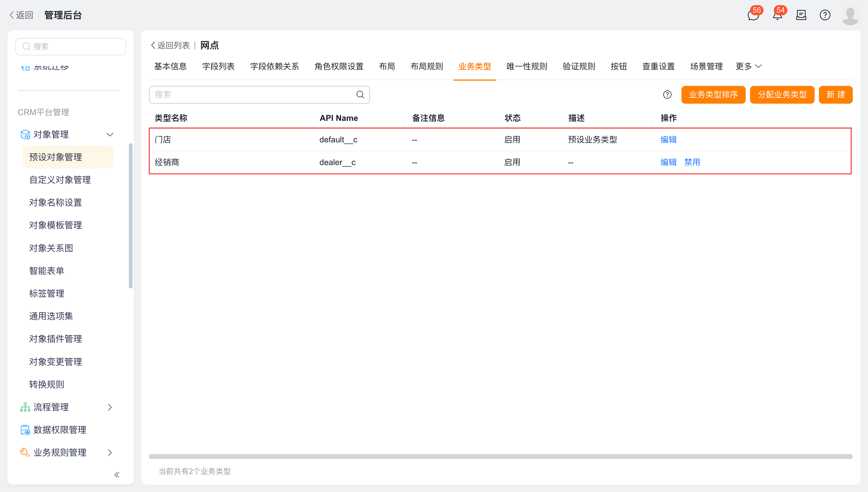Open the notification bell with 54 badge
This screenshot has height=492, width=868.
(x=778, y=15)
